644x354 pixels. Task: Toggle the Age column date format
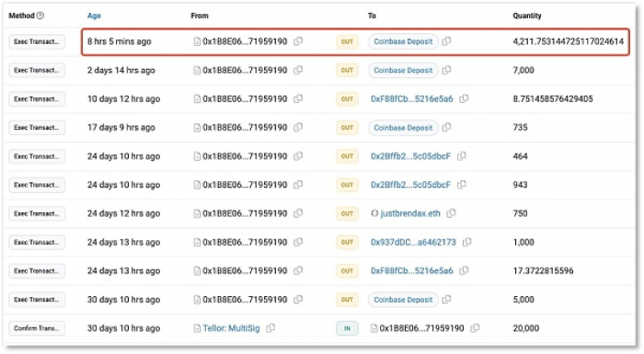(94, 16)
